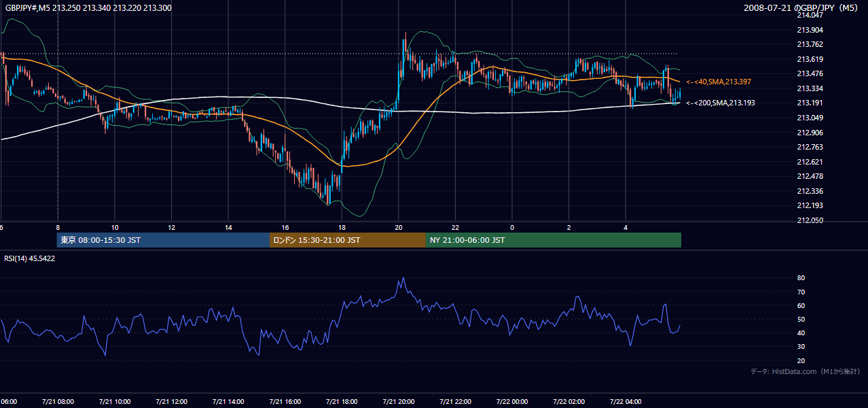Click bottom time label 7/21 16:00
This screenshot has width=868, height=408.
285,402
